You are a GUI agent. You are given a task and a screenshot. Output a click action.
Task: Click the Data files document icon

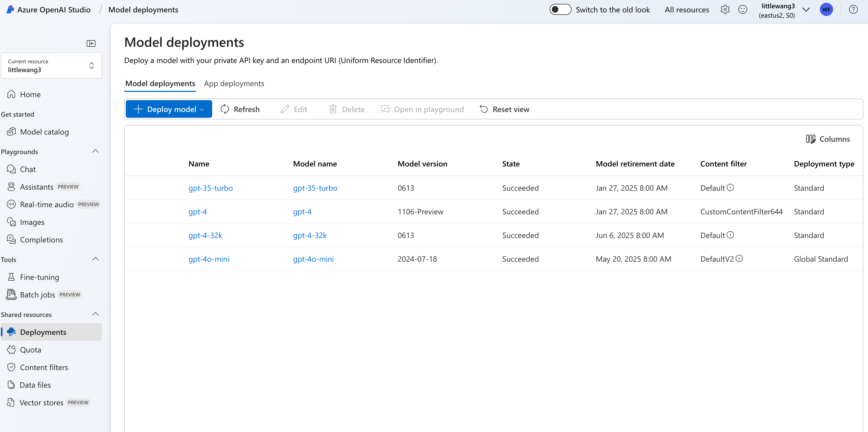click(x=11, y=385)
